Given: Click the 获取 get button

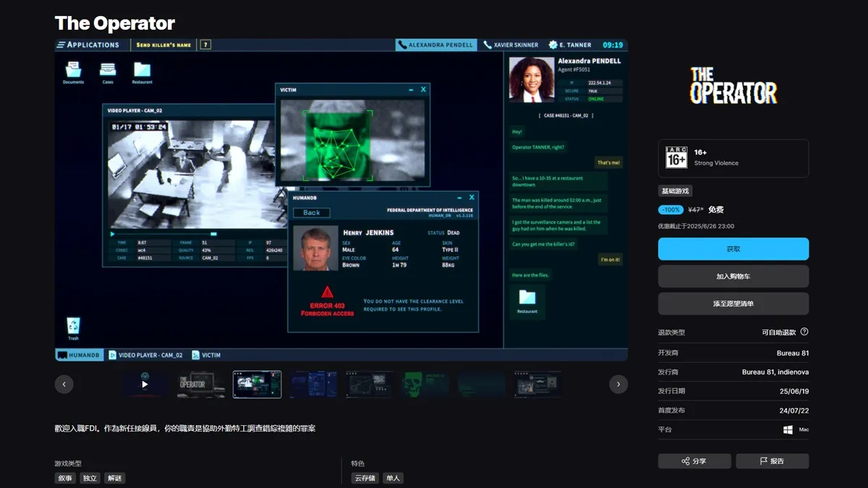Looking at the screenshot, I should point(733,248).
